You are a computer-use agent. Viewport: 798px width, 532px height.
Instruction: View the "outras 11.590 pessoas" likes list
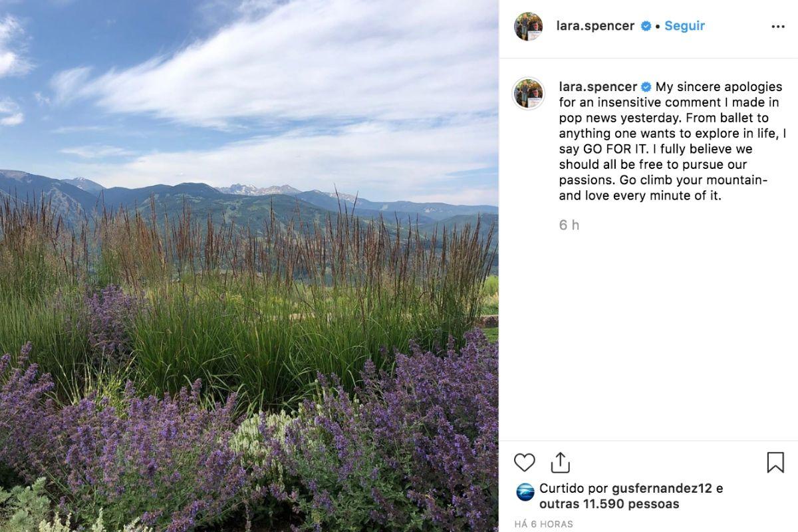pyautogui.click(x=609, y=504)
